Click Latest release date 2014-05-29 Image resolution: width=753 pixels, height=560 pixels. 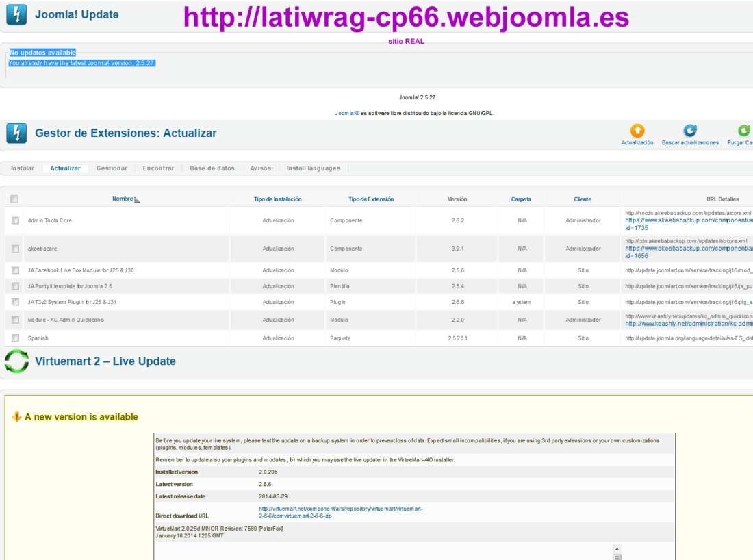(x=273, y=496)
